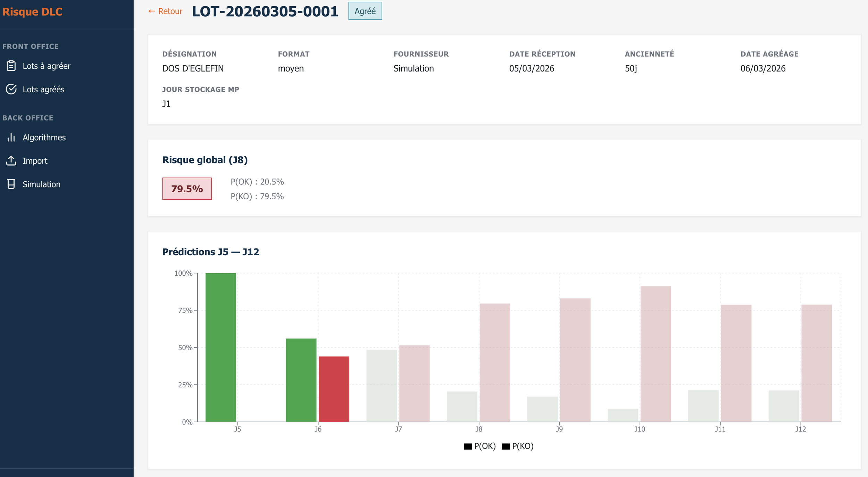The width and height of the screenshot is (868, 477).
Task: Click the P(KO) black legend square
Action: click(x=506, y=446)
